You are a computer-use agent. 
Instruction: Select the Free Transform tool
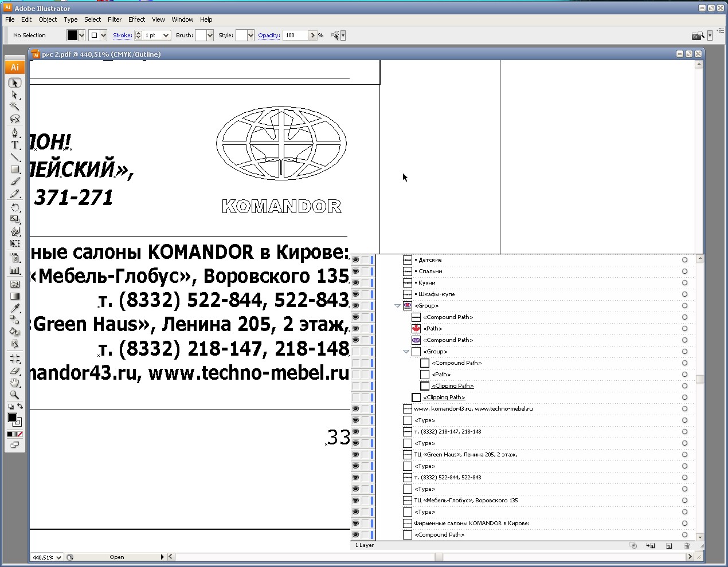pyautogui.click(x=15, y=243)
